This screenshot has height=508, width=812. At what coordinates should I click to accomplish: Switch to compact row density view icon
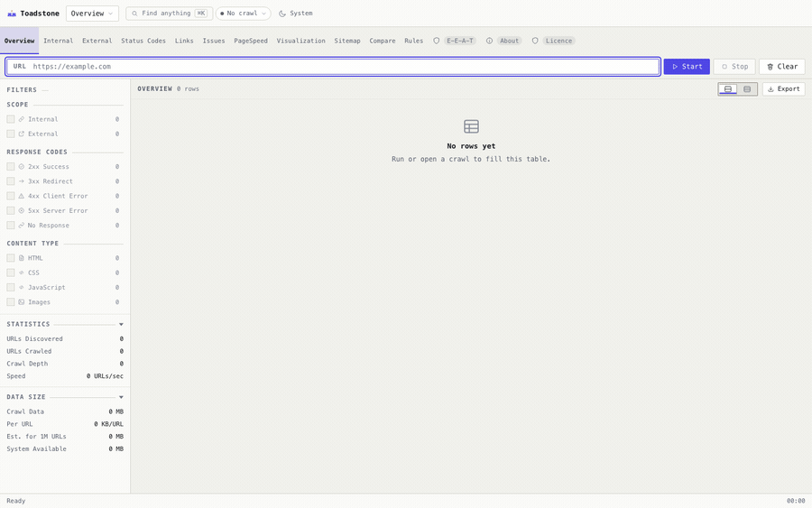(747, 89)
